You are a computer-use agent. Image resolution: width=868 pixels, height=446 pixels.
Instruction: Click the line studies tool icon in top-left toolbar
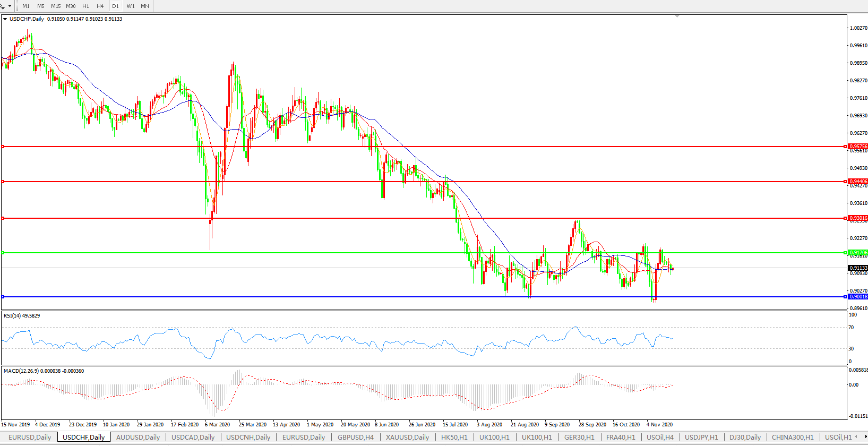(x=3, y=6)
